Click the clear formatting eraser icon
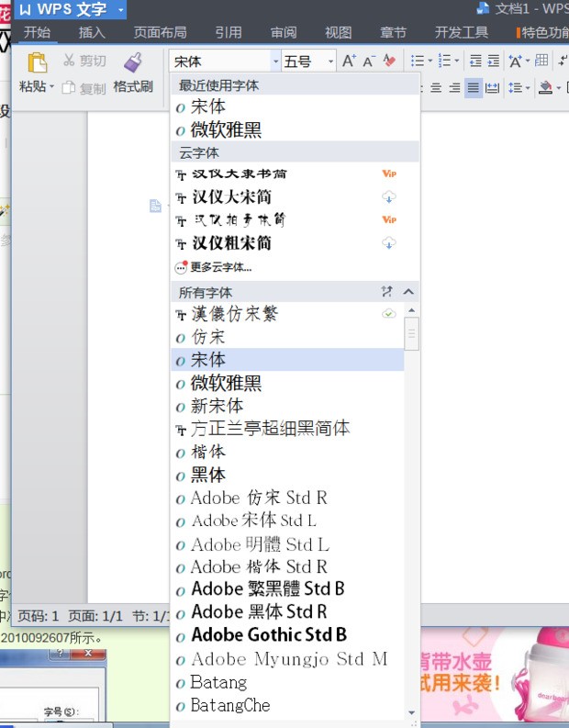Viewport: 569px width, 728px height. (389, 61)
